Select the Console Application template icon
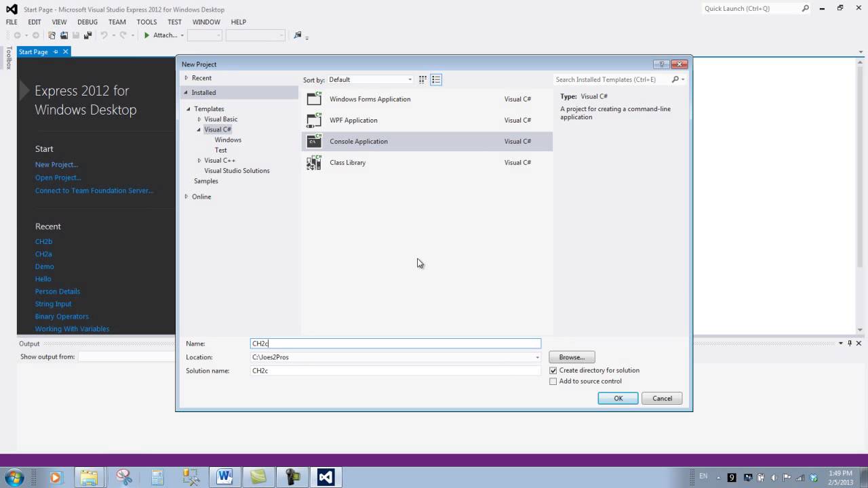Image resolution: width=868 pixels, height=488 pixels. 314,141
